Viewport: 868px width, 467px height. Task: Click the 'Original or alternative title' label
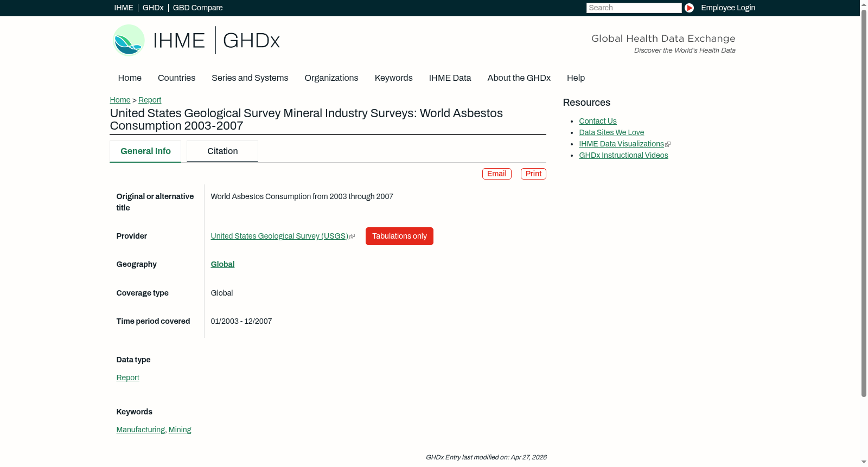pos(155,202)
